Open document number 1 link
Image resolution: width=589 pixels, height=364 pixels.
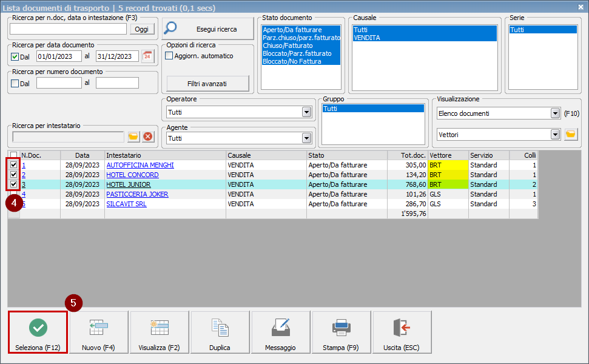point(24,165)
